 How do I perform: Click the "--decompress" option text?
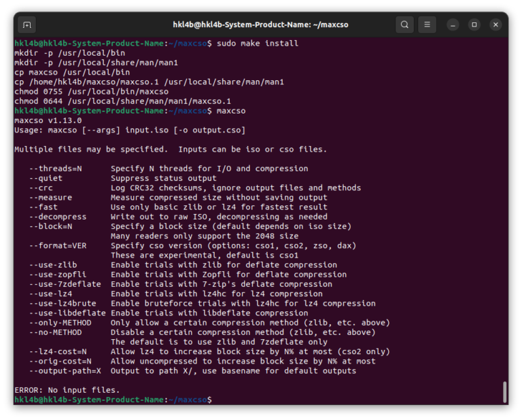pyautogui.click(x=57, y=217)
